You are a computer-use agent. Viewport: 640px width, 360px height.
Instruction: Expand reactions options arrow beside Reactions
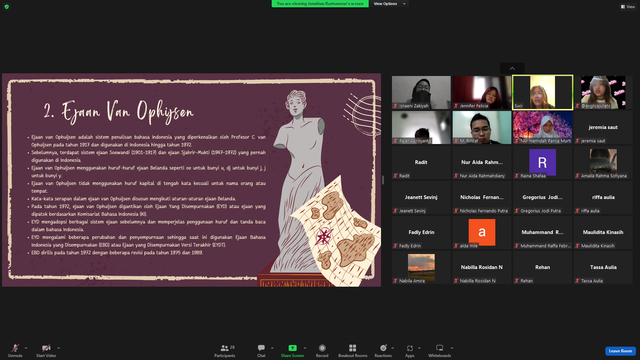click(x=392, y=348)
